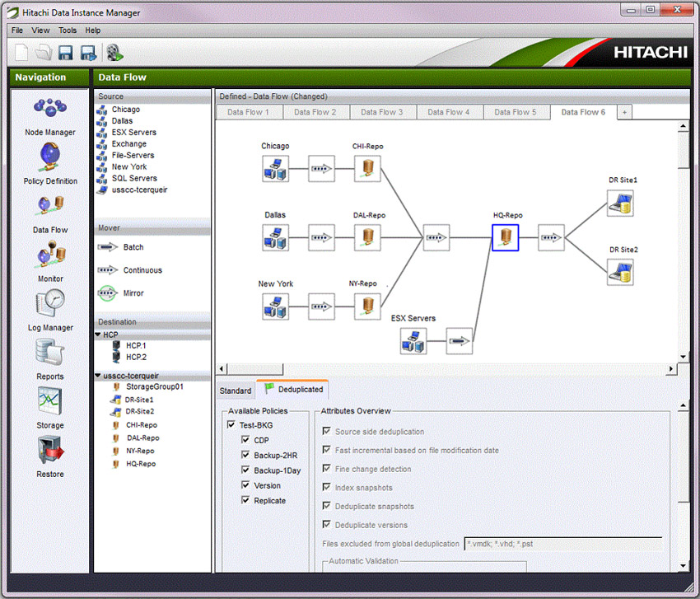Viewport: 700px width, 599px height.
Task: Click the diagram vertical scroll up arrow
Action: 683,126
